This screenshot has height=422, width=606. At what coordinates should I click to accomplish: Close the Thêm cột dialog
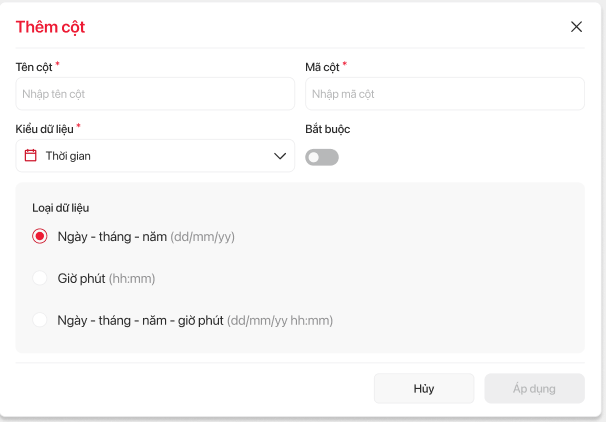click(576, 27)
